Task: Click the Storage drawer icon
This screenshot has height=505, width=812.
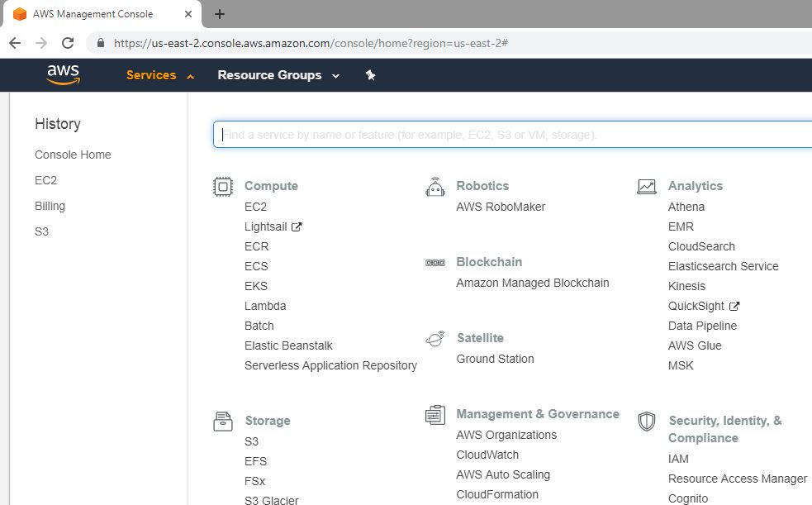Action: coord(223,421)
